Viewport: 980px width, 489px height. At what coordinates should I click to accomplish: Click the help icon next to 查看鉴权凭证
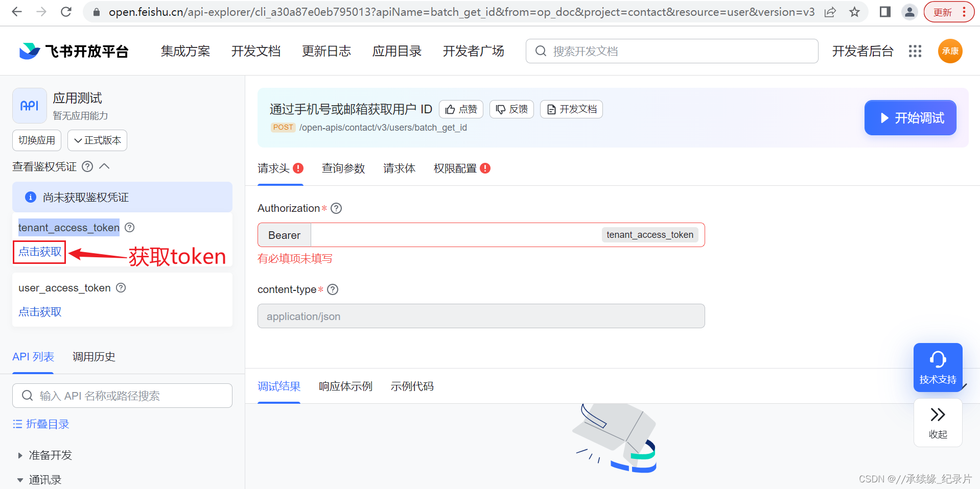point(87,166)
